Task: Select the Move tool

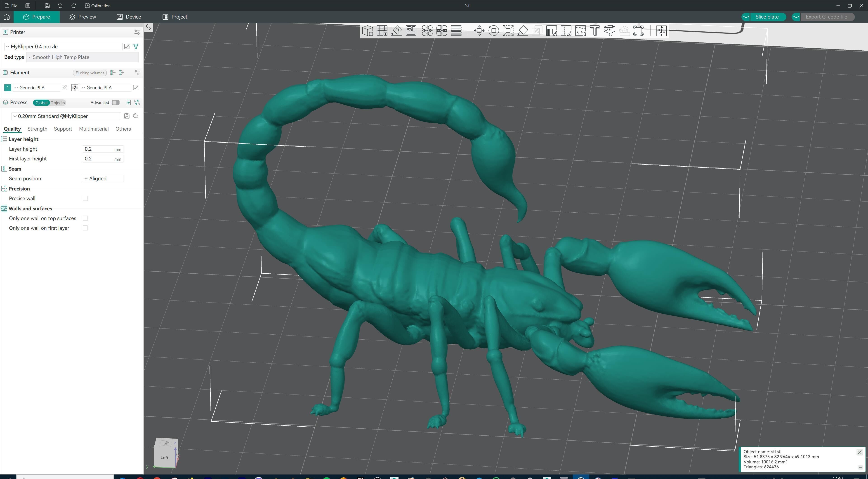Action: (479, 31)
